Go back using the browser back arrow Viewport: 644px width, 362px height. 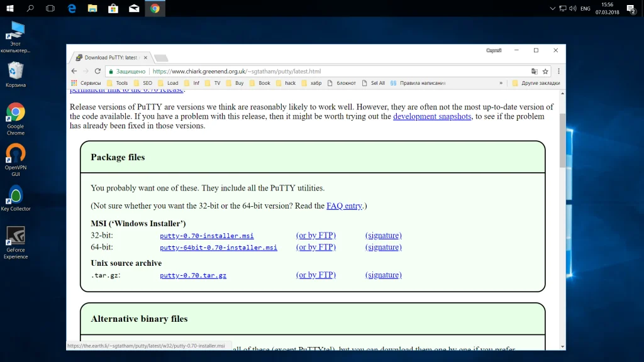tap(74, 72)
